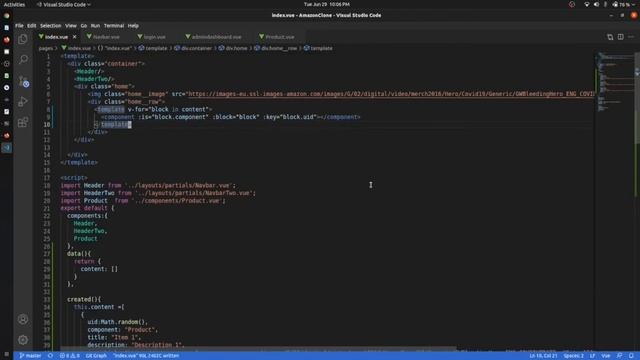This screenshot has height=360, width=640.
Task: Click the index.vue breadcrumb segment
Action: click(76, 48)
